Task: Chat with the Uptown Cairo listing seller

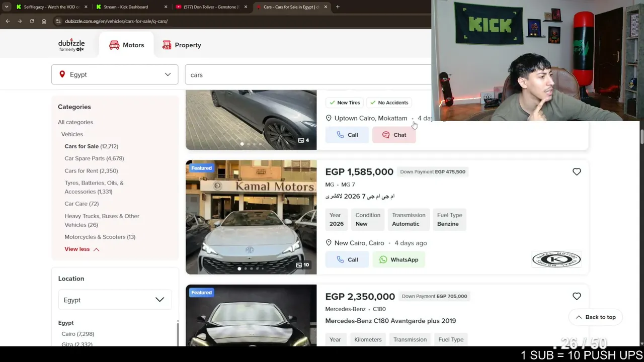Action: point(394,135)
